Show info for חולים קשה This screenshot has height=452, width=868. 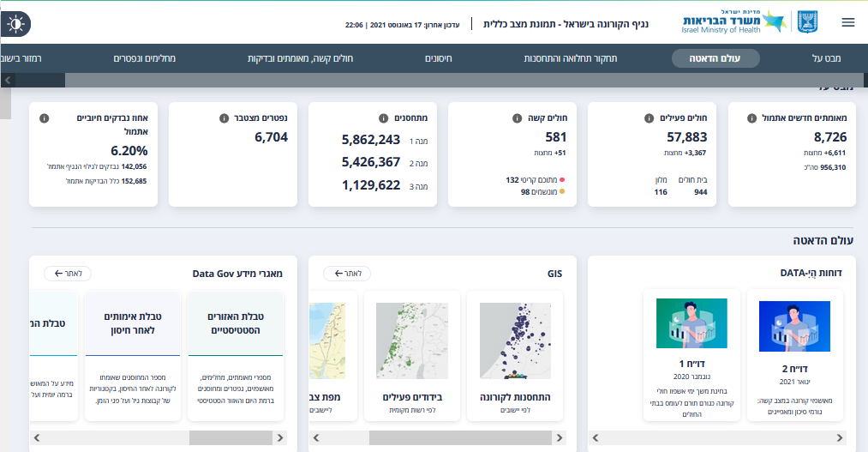tap(517, 118)
